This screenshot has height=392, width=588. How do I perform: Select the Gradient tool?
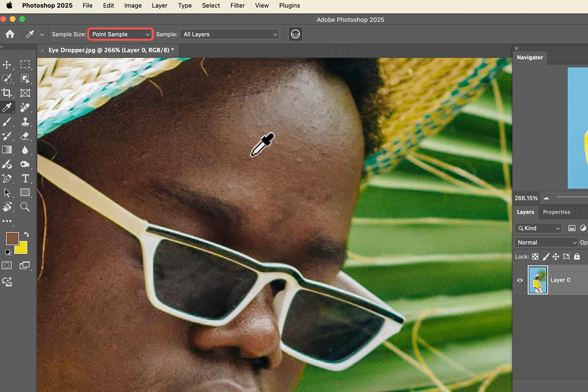pyautogui.click(x=7, y=150)
